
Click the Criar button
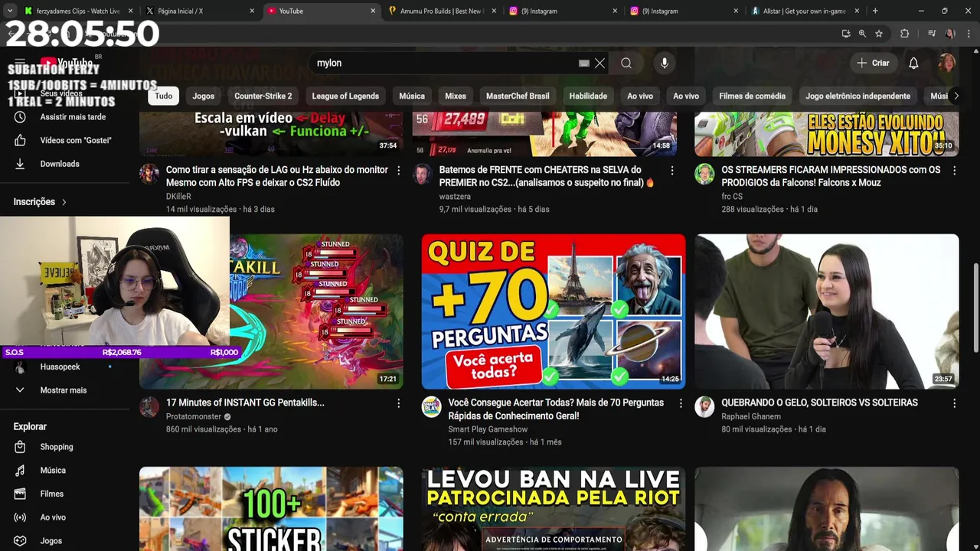873,64
